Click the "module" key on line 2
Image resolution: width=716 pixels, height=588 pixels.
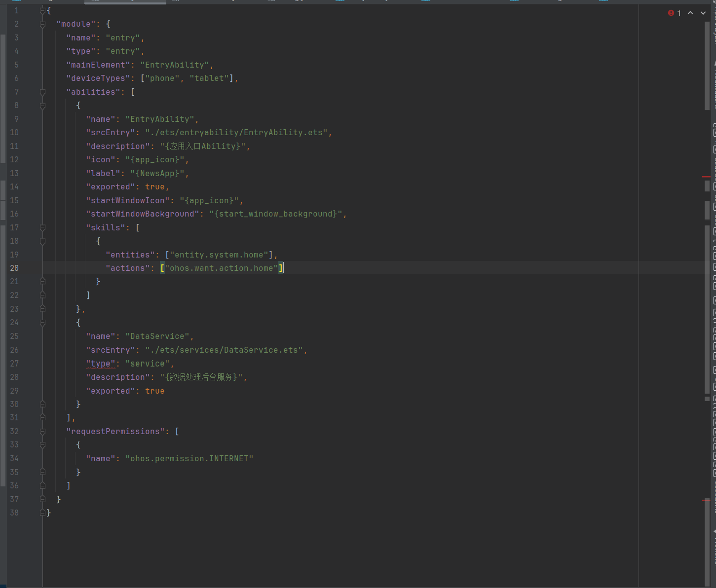76,24
